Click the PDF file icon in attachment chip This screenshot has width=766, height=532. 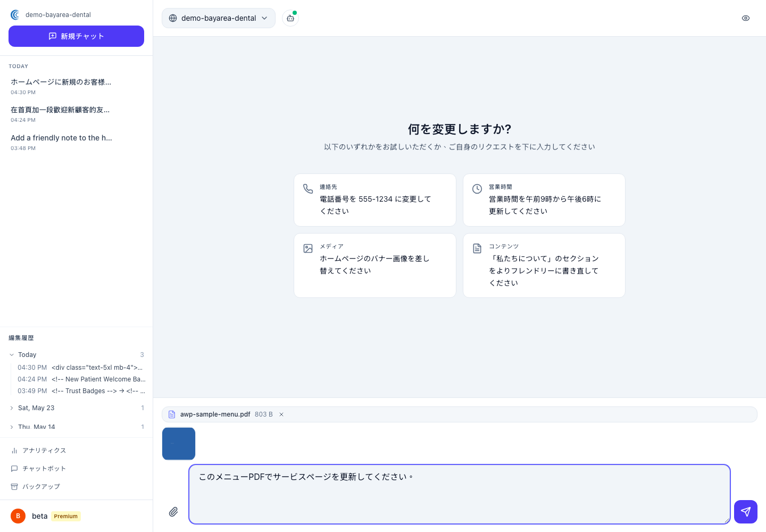[172, 414]
